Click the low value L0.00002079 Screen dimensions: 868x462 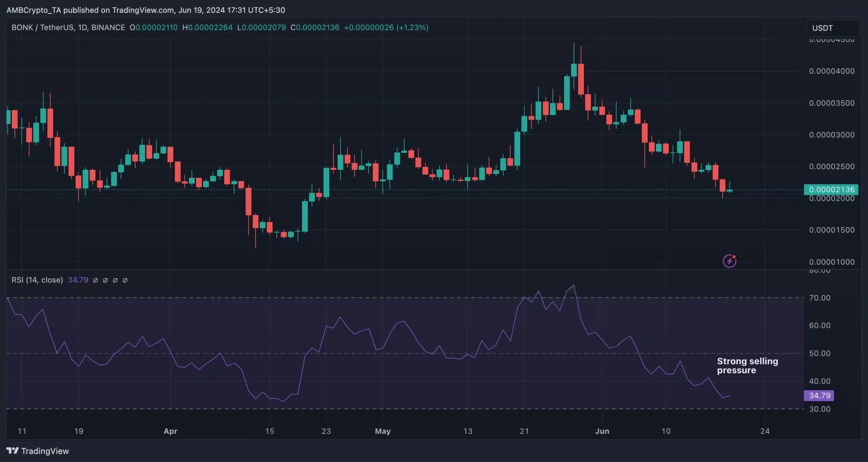261,27
